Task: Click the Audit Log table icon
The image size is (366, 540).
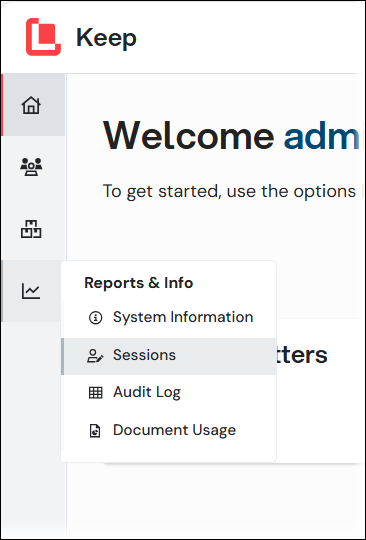Action: click(x=95, y=393)
